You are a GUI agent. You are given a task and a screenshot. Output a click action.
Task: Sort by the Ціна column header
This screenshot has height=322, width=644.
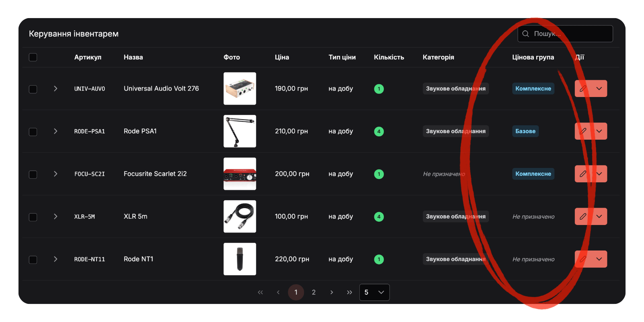click(x=282, y=57)
